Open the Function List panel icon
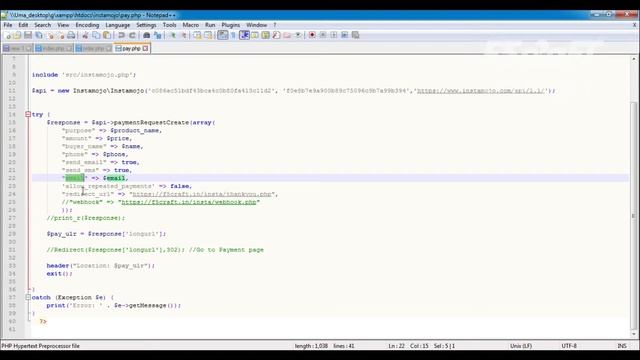 point(276,36)
